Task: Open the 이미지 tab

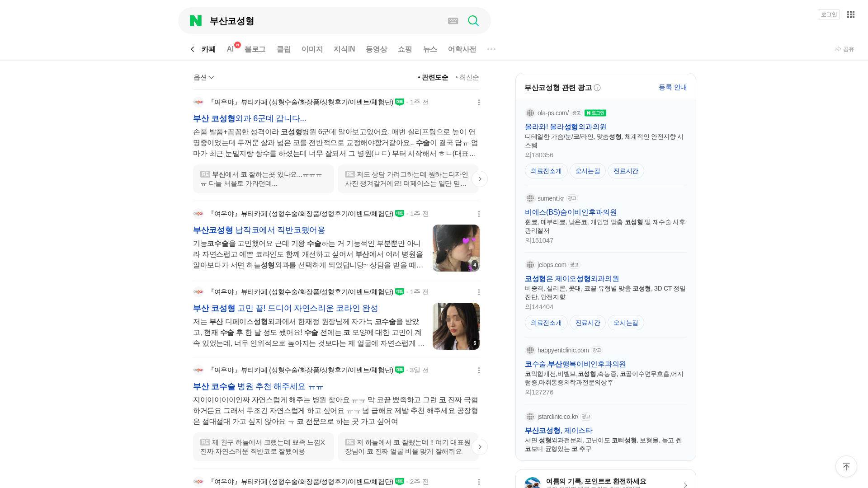Action: coord(312,49)
